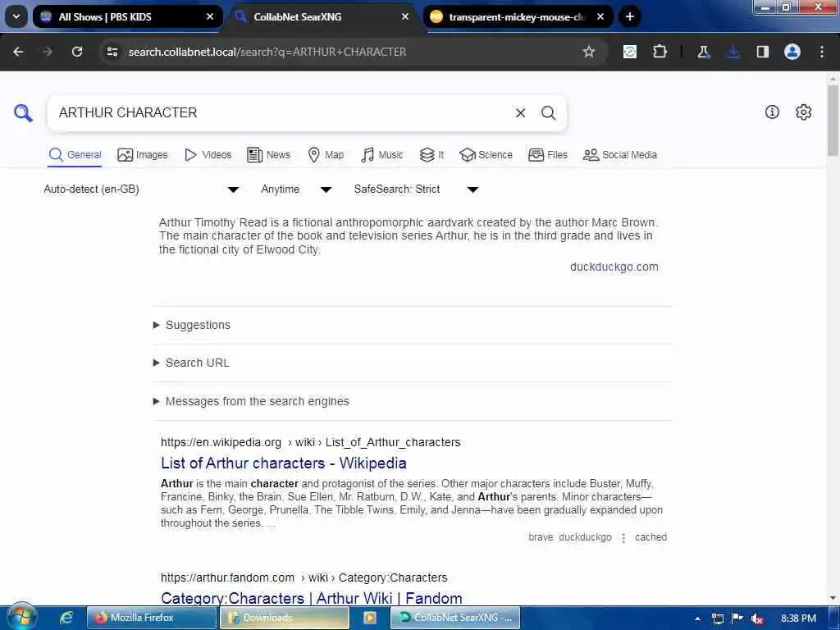Close the CollabNet SearXNG tab
Image resolution: width=840 pixels, height=630 pixels.
pyautogui.click(x=405, y=16)
